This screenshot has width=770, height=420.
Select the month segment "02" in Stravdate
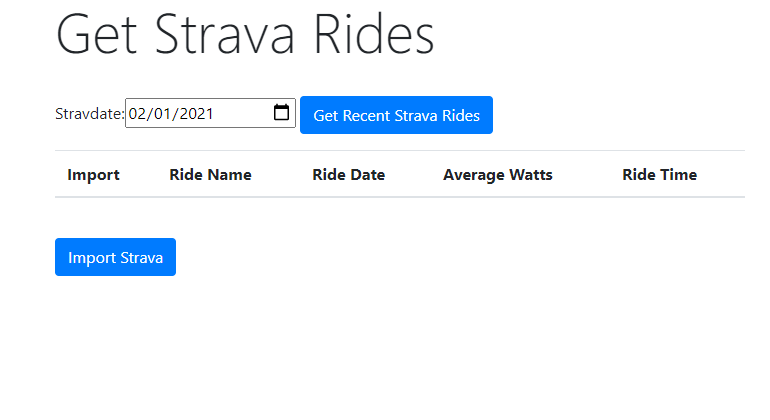[x=138, y=114]
